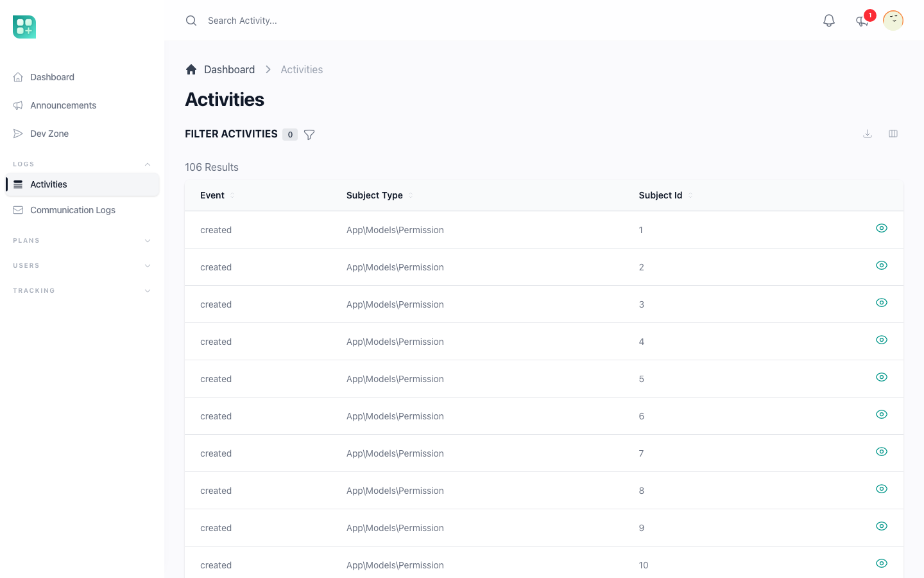View details of Subject Id 2 row

882,265
